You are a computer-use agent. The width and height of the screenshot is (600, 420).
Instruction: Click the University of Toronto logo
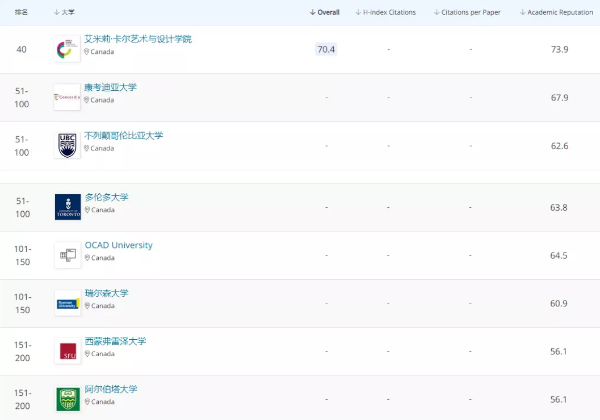pos(67,207)
